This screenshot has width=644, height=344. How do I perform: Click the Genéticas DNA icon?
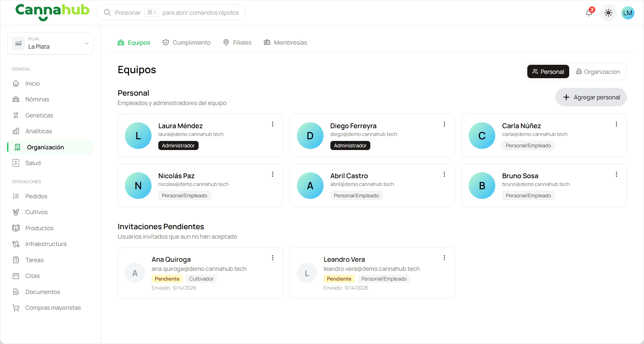[x=16, y=115]
